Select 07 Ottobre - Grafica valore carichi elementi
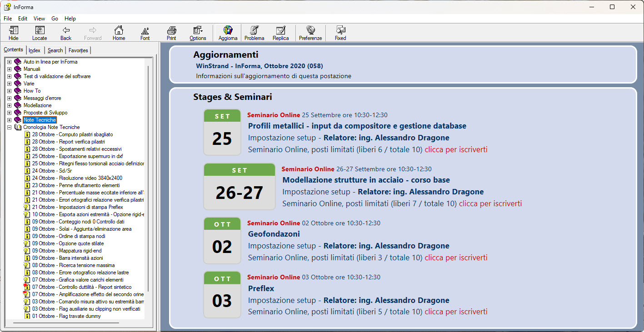This screenshot has height=332, width=644. point(78,280)
